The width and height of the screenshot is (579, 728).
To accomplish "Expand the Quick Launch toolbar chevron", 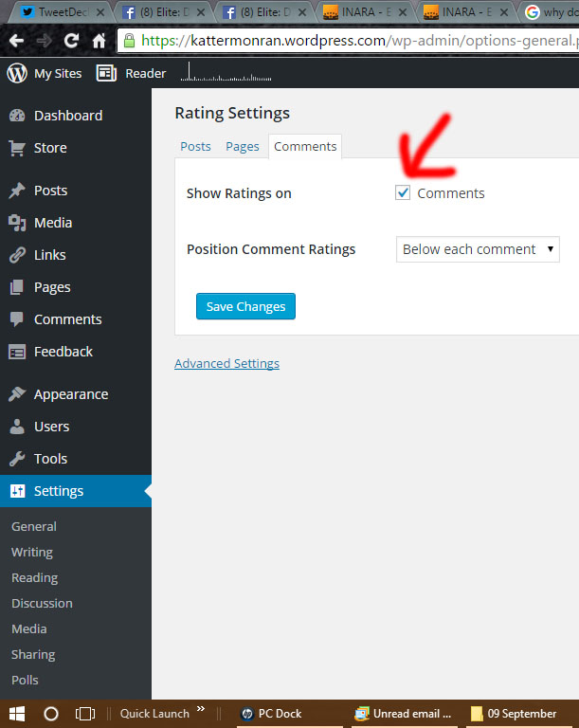I will (x=200, y=710).
